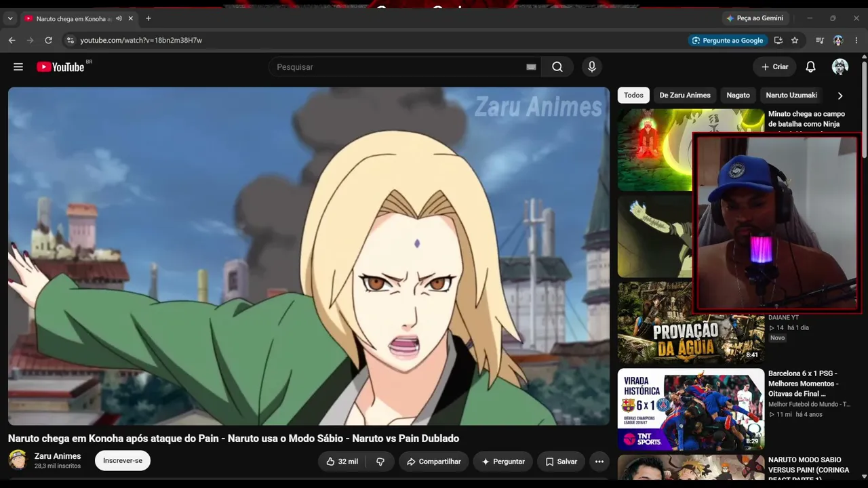Click Melhor Futebol do Mundo channel name
Viewport: 868px width, 488px height.
tap(809, 405)
